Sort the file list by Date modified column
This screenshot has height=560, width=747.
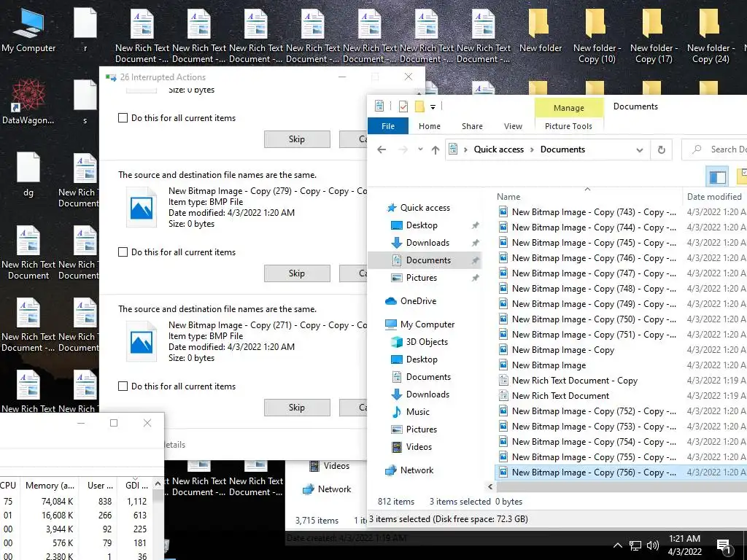[714, 197]
